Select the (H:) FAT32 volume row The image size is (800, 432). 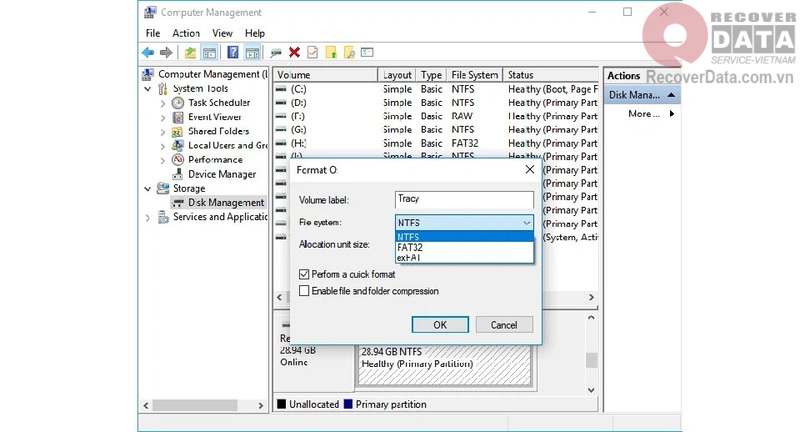click(436, 143)
